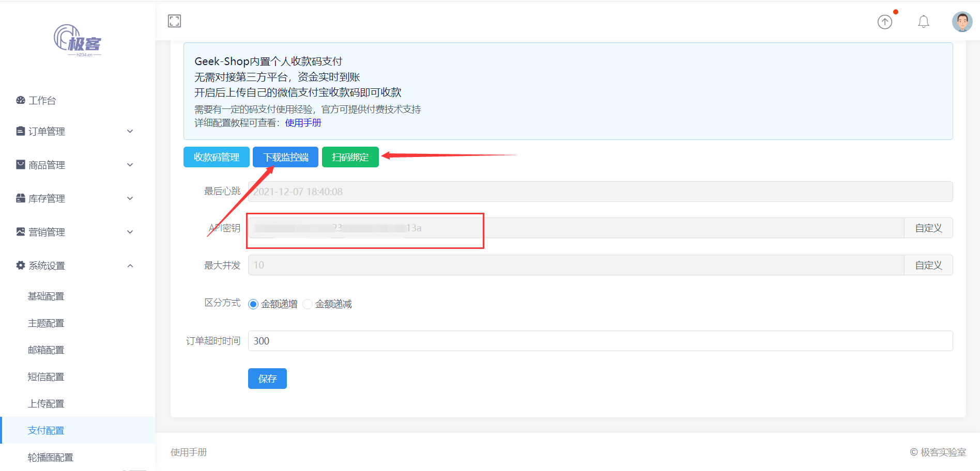Image resolution: width=980 pixels, height=471 pixels.
Task: Click the 极客实验室 footer text
Action: [943, 452]
